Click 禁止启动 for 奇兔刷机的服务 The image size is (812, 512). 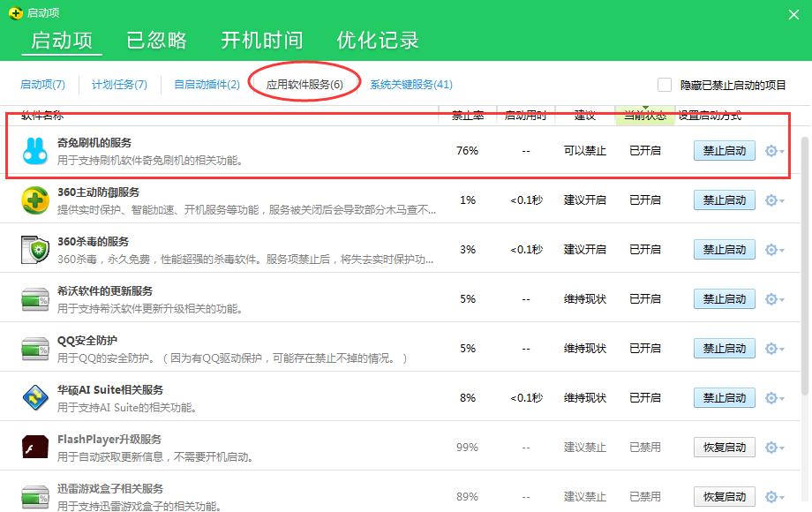click(x=724, y=150)
